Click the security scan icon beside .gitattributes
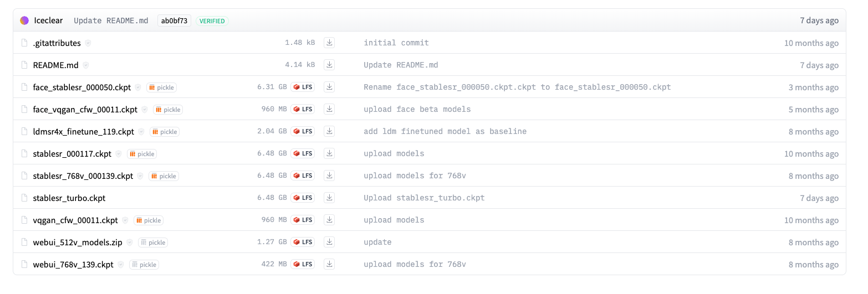Screen dimensions: 868x294 click(x=88, y=43)
